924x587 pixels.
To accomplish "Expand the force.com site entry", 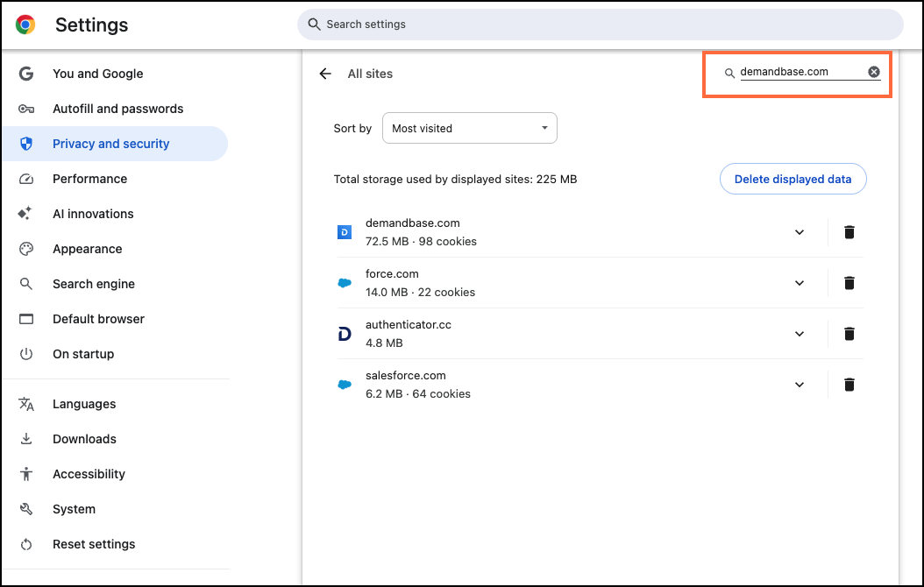I will [799, 283].
